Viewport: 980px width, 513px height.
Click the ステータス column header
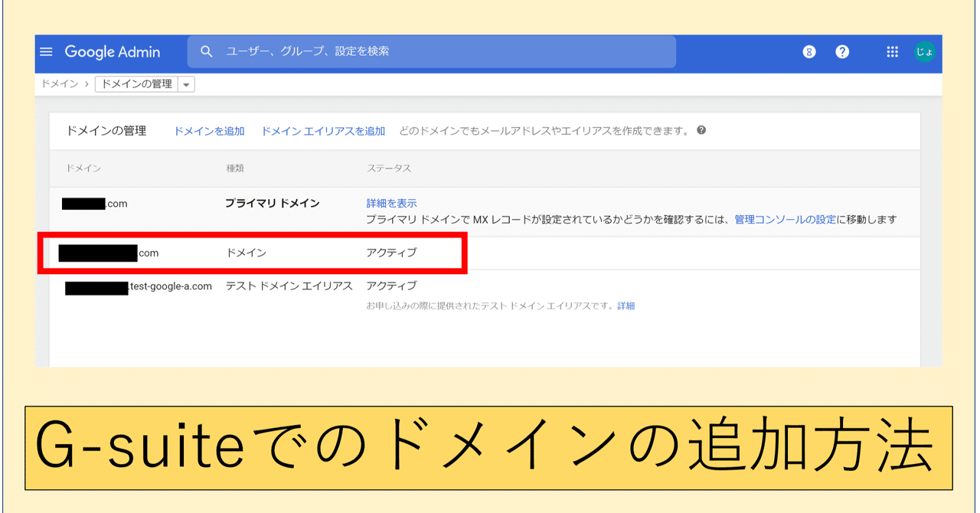pos(389,168)
